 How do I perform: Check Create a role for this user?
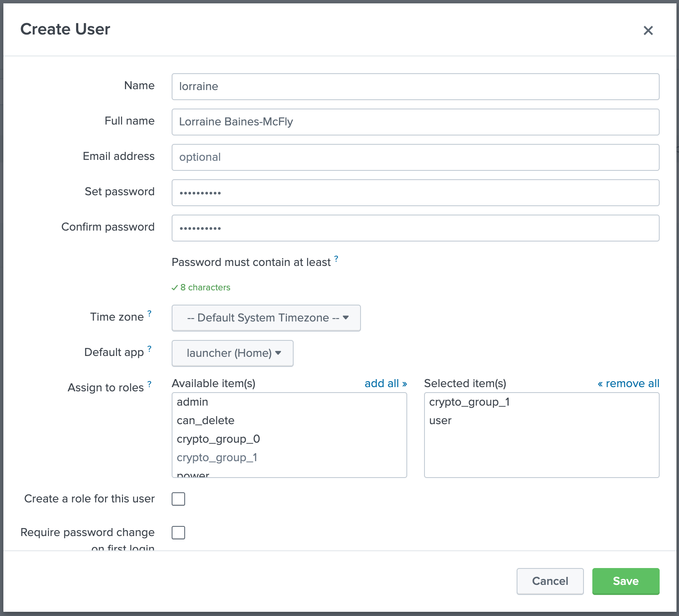[x=178, y=499]
